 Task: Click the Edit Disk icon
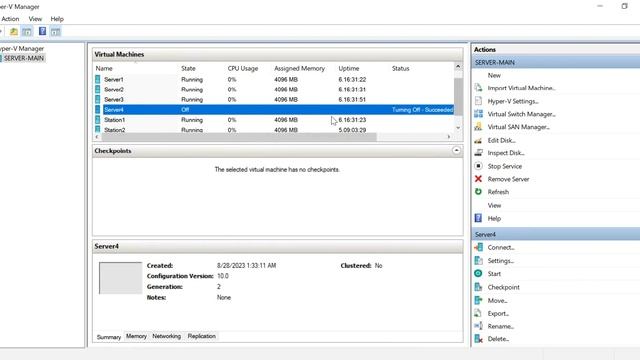(478, 140)
